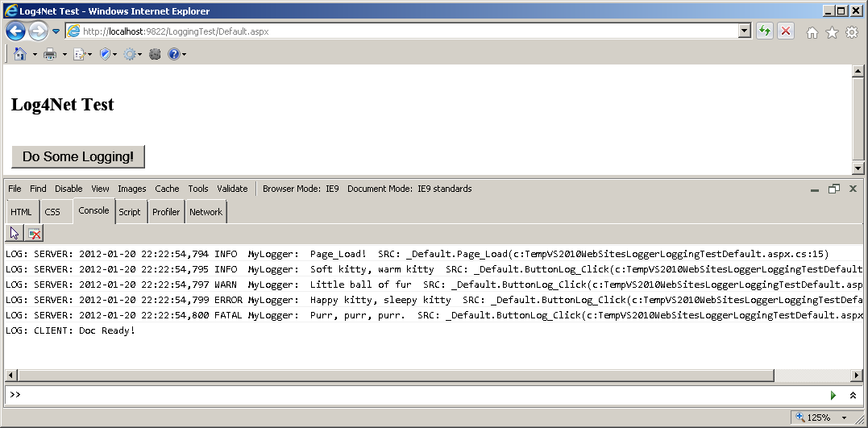Clear the console with the red X icon

[x=35, y=234]
